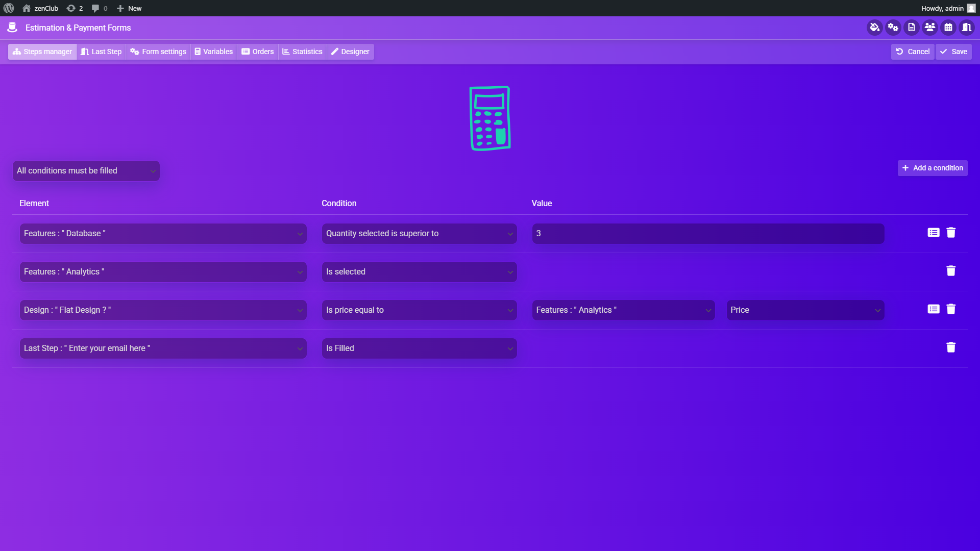
Task: Expand the Quantity selected is superior to dropdown
Action: click(x=420, y=234)
